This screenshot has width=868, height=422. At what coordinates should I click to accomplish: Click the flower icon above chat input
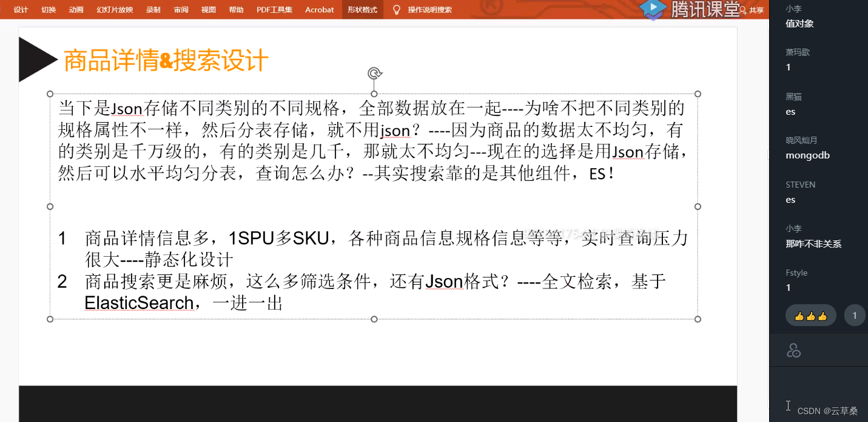click(793, 350)
